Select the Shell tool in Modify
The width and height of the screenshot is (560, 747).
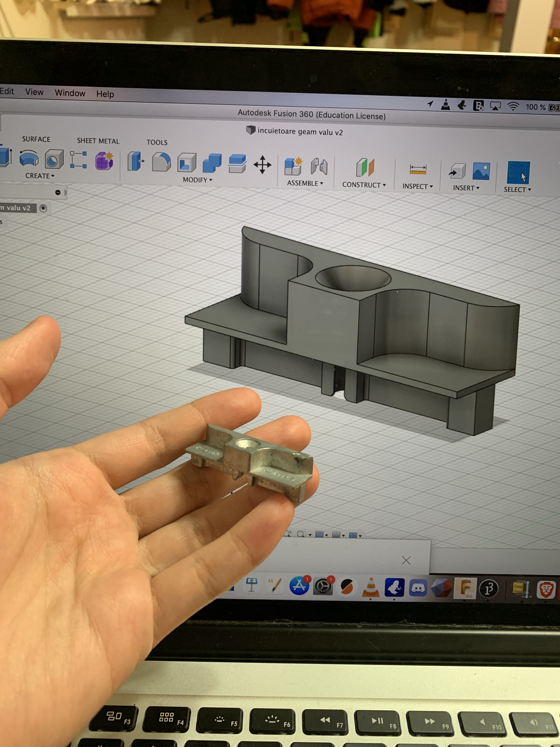187,163
